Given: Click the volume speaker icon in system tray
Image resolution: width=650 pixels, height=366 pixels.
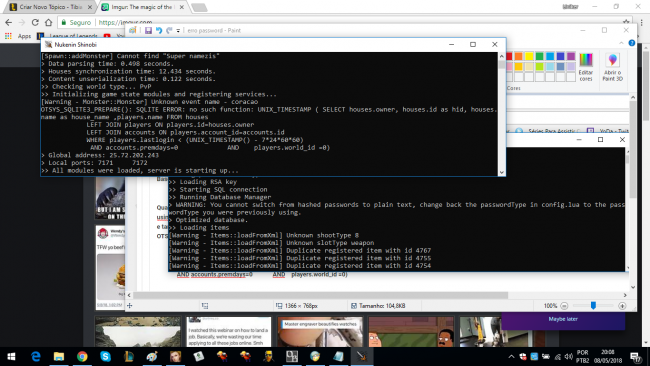Looking at the screenshot, I should pos(568,356).
